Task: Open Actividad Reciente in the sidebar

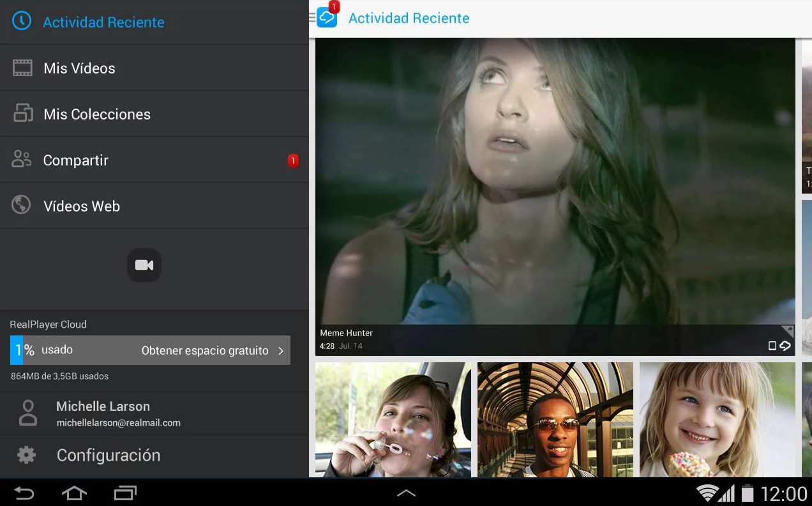Action: (154, 22)
